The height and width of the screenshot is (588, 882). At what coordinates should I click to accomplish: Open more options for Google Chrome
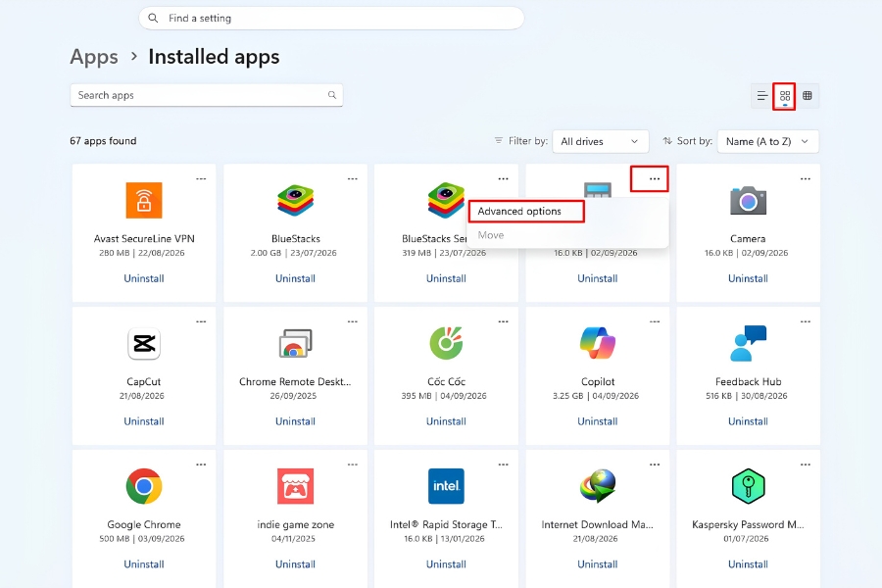201,465
